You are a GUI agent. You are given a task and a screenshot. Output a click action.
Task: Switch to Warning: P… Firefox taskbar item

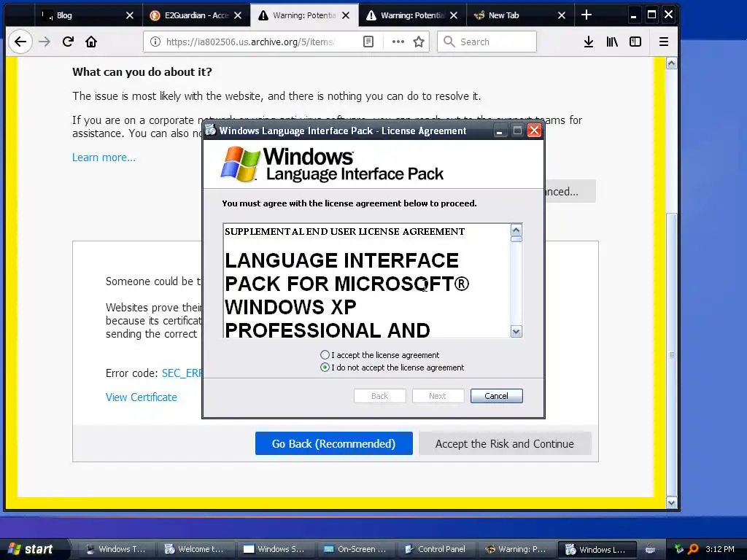tap(516, 549)
